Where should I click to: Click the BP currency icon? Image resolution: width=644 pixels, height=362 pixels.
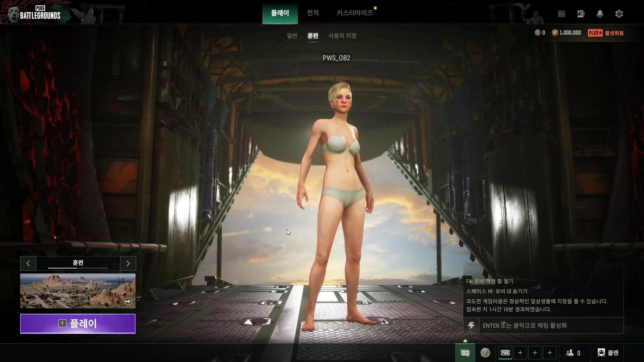click(x=555, y=33)
